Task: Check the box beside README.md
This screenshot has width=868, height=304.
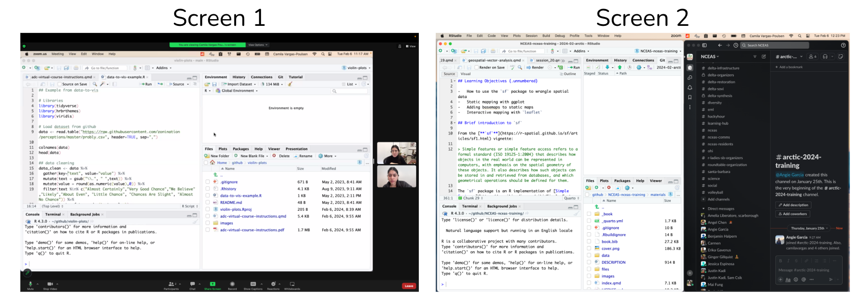Action: pyautogui.click(x=208, y=202)
